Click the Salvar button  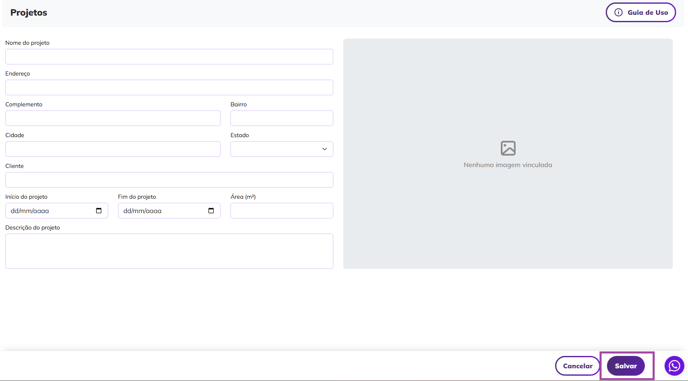click(x=626, y=366)
